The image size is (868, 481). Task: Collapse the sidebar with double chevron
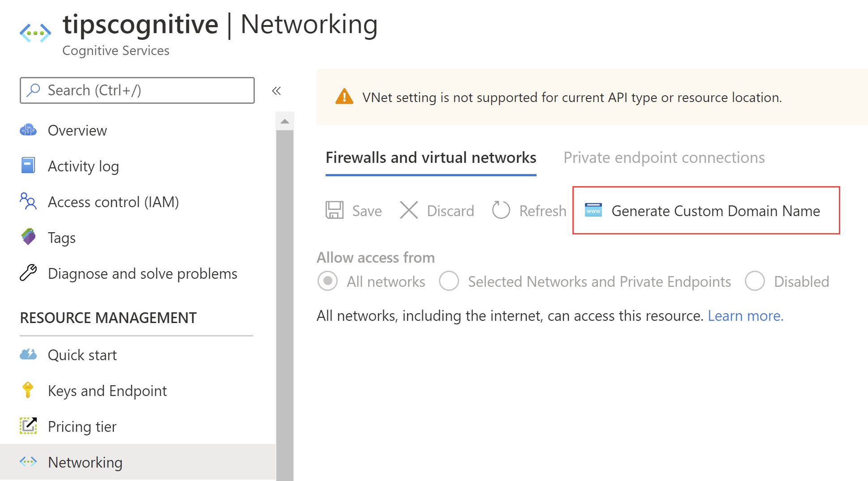(x=276, y=91)
